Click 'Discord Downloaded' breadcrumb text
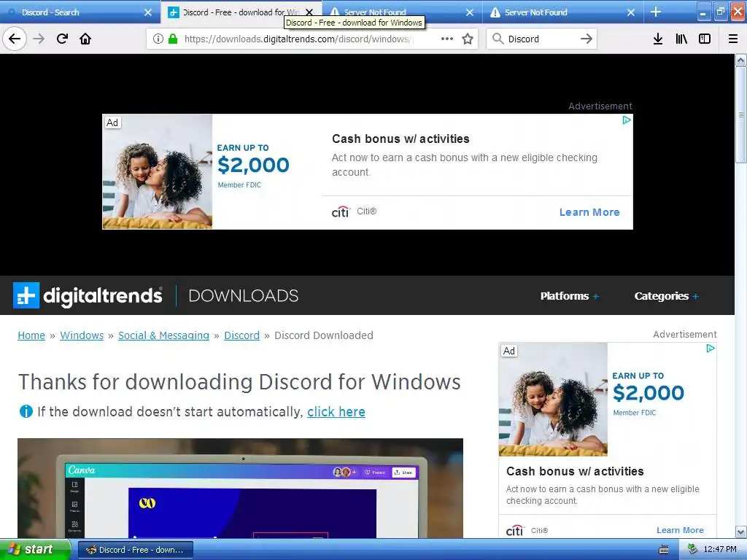 (x=324, y=335)
